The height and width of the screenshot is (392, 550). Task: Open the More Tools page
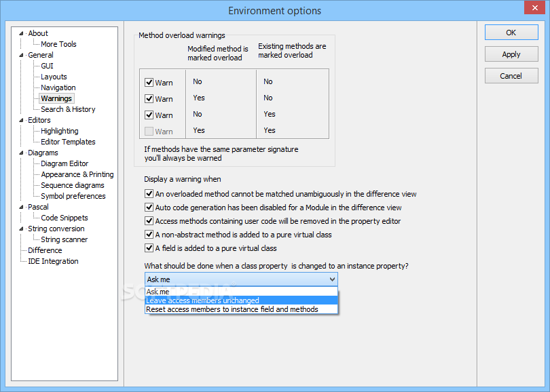coord(58,44)
